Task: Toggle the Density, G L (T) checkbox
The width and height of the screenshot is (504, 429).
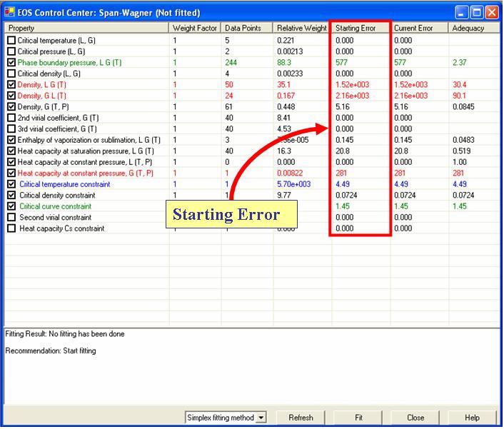Action: (x=11, y=96)
